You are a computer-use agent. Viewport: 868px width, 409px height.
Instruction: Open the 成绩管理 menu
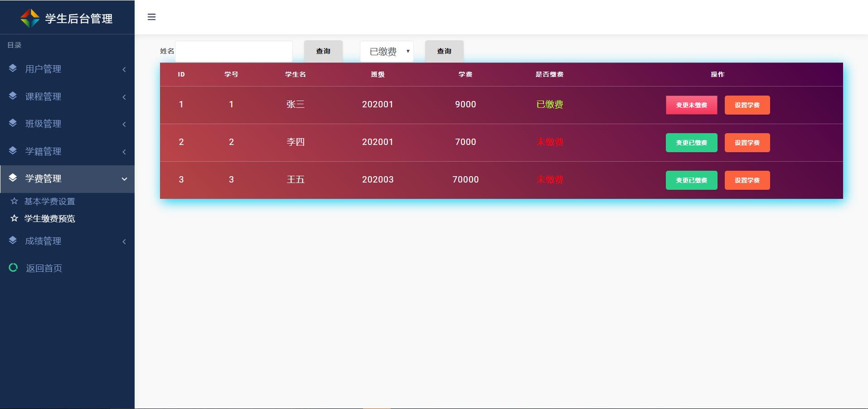(x=67, y=241)
